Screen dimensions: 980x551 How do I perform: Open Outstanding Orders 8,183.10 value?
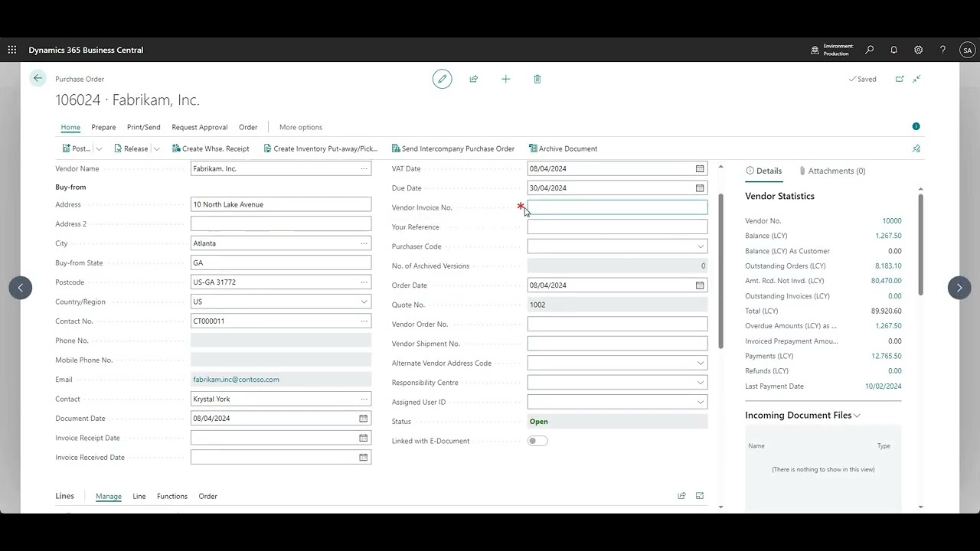coord(888,266)
